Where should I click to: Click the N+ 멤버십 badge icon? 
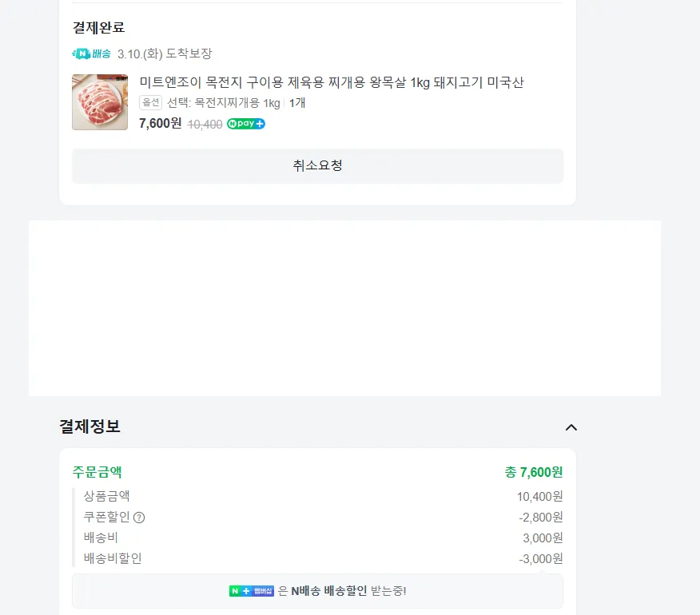pyautogui.click(x=252, y=591)
